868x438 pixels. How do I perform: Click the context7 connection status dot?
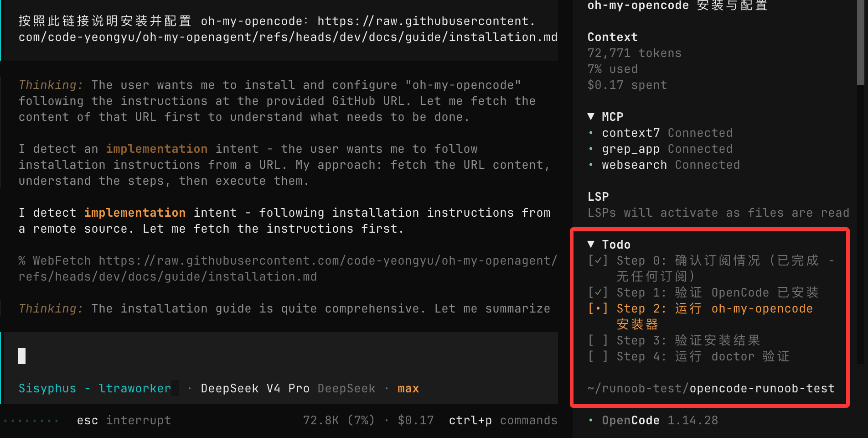point(591,133)
